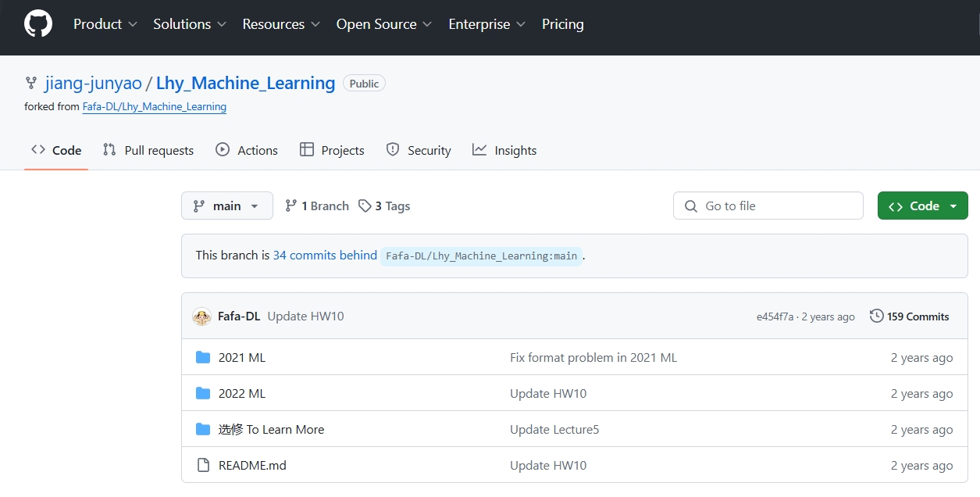
Task: Switch to the Projects tab
Action: 332,150
